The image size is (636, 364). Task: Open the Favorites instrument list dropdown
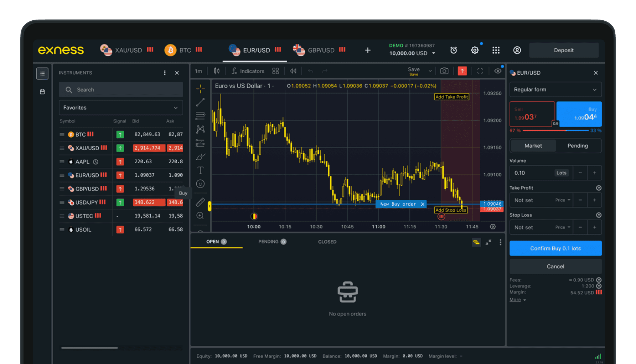pos(120,107)
